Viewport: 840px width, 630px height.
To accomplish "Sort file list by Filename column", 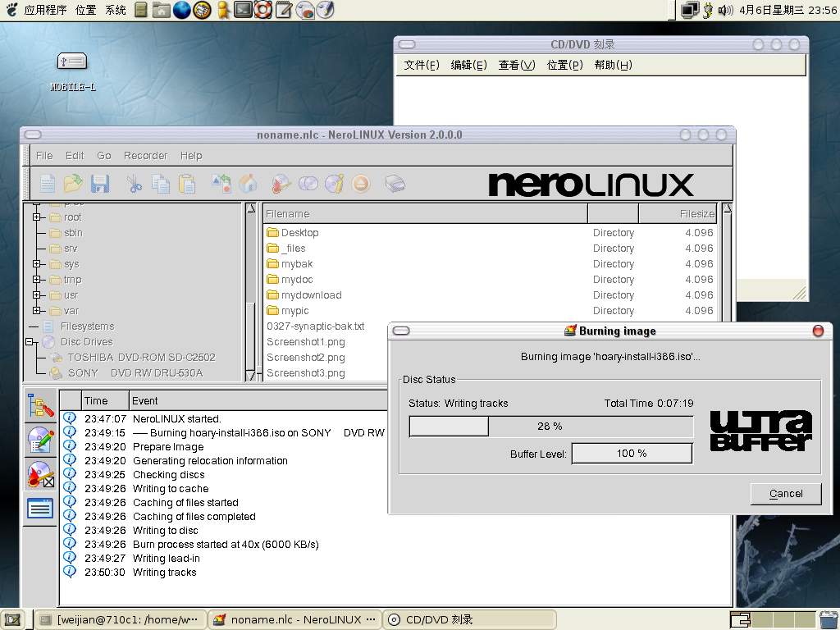I will (x=426, y=214).
